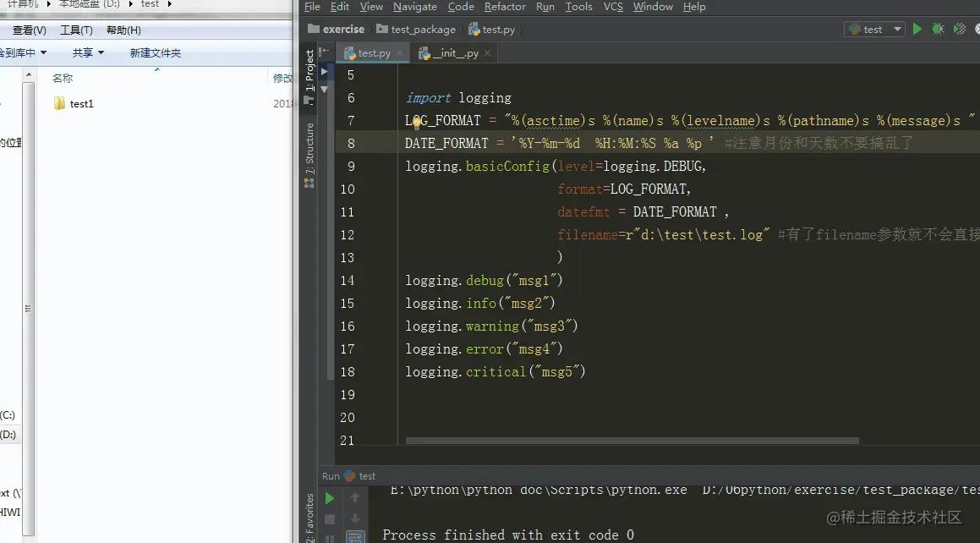Close the test.py editor tab
The height and width of the screenshot is (543, 980).
pos(399,53)
